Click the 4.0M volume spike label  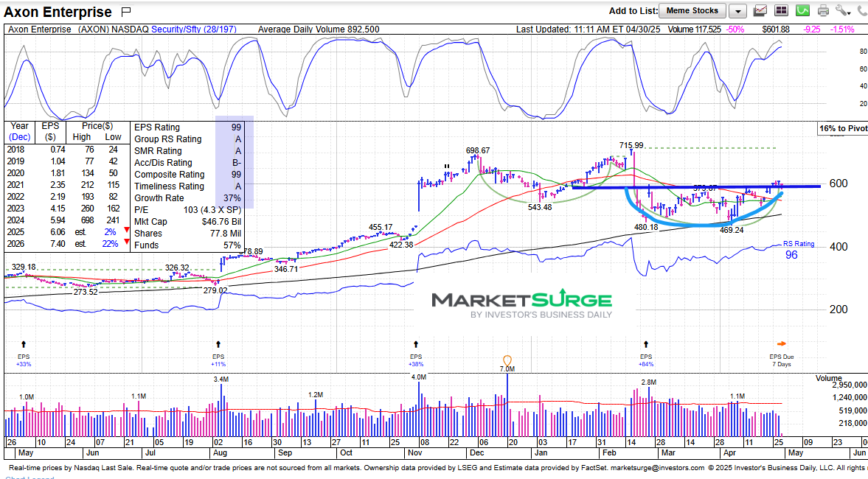[x=419, y=377]
